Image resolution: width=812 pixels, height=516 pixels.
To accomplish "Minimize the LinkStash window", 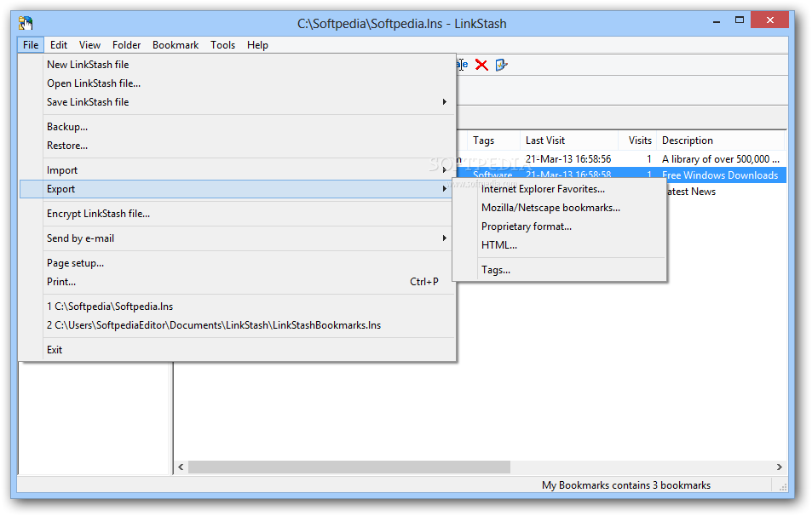I will pyautogui.click(x=717, y=22).
